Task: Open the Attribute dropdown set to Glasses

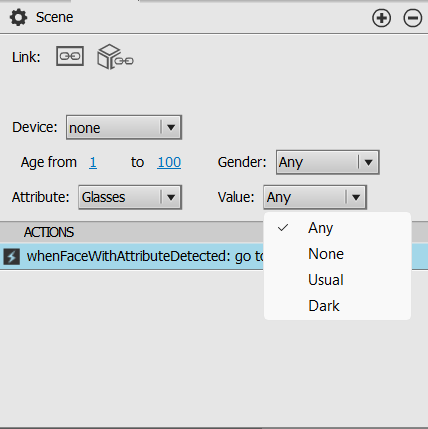Action: (x=130, y=197)
